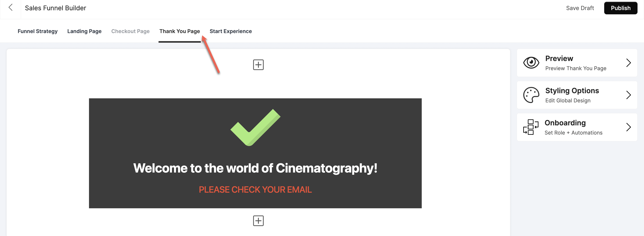Add a section below the welcome block
The width and height of the screenshot is (644, 236).
point(258,221)
